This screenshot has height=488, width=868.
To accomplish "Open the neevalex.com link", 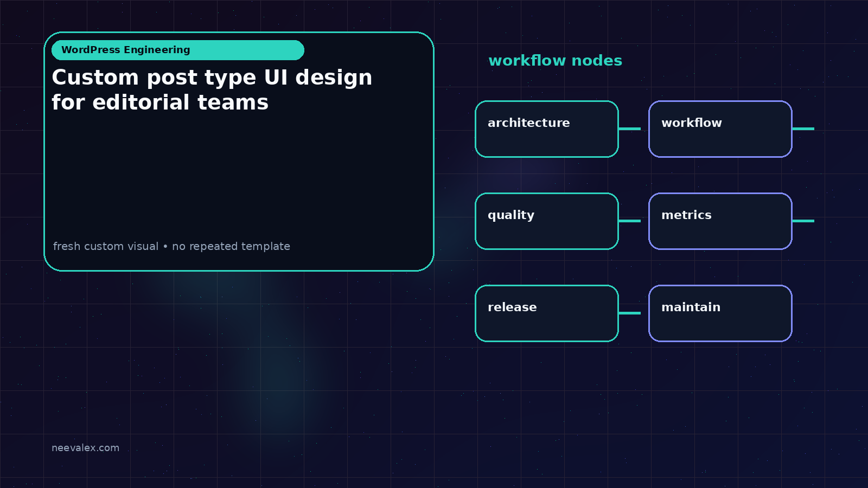I will click(85, 448).
